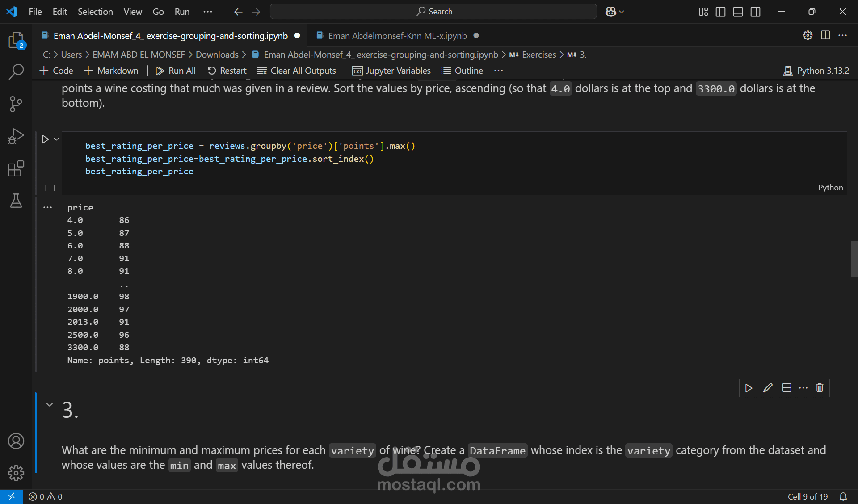Click the title bar Search field
Screen dimensions: 858x504
433,12
